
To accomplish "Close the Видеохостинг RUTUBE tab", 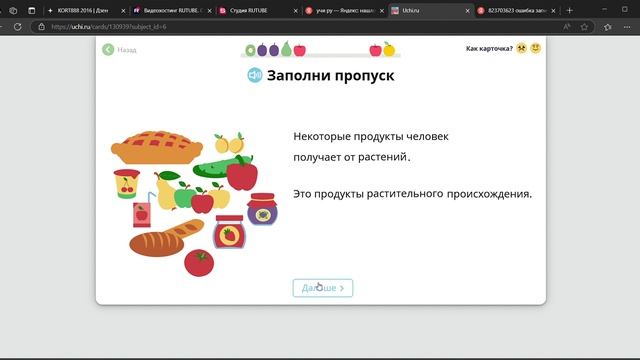I will point(209,11).
